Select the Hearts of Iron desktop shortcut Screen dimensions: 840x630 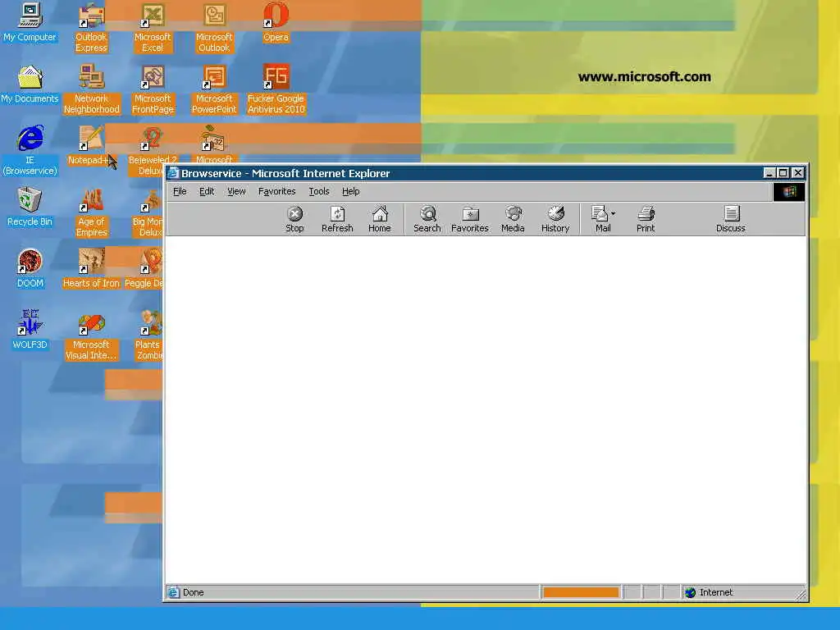(x=92, y=269)
